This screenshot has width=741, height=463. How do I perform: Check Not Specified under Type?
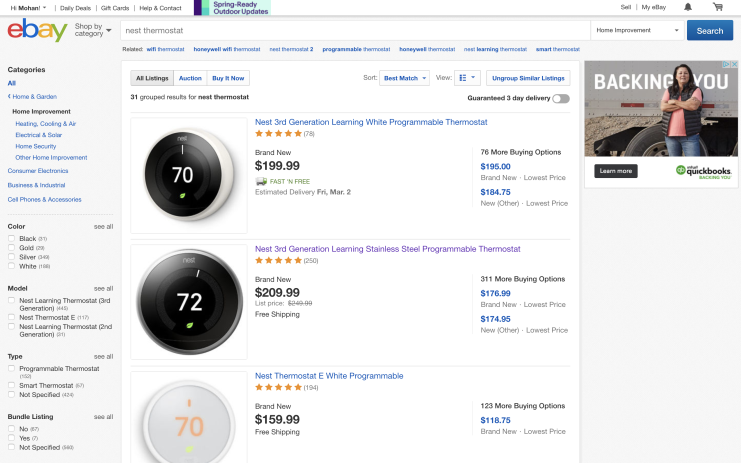11,394
